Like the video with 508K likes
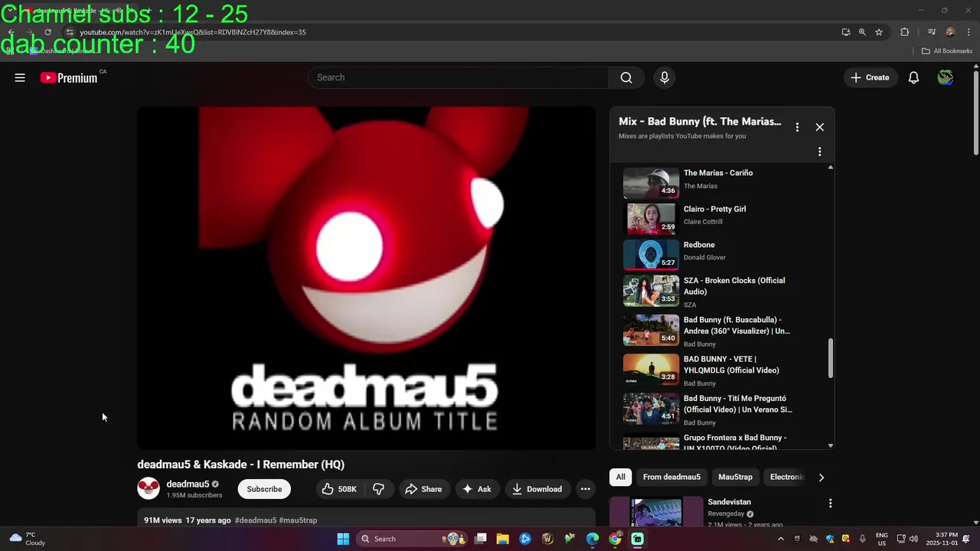 339,489
